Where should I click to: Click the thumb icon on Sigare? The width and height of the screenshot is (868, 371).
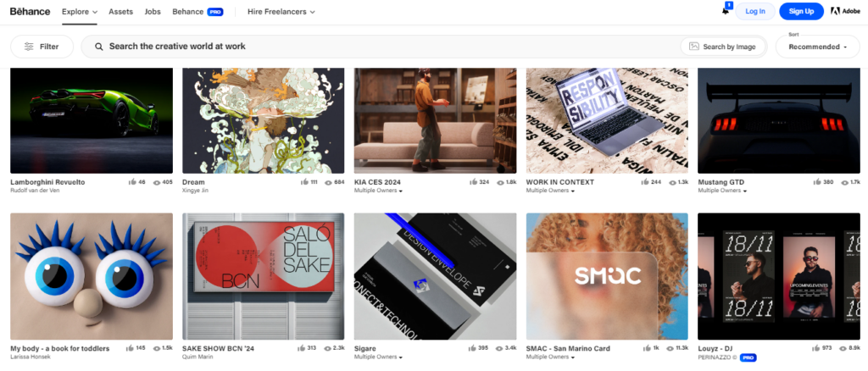pyautogui.click(x=473, y=348)
